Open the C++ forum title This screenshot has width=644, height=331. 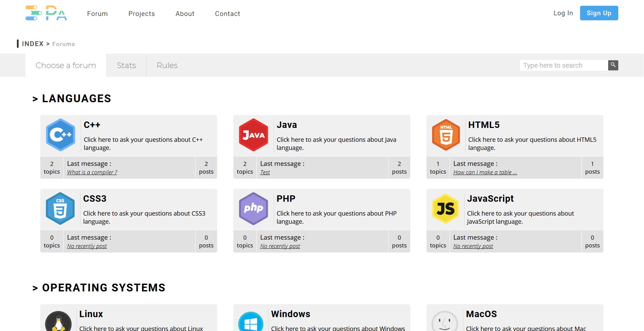[92, 125]
